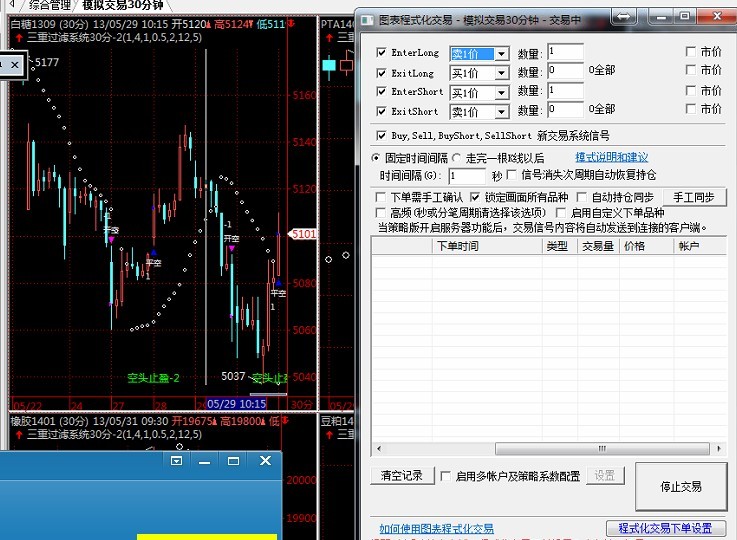Select the 走完一根K线以后 radio button
The height and width of the screenshot is (540, 737).
pyautogui.click(x=457, y=158)
